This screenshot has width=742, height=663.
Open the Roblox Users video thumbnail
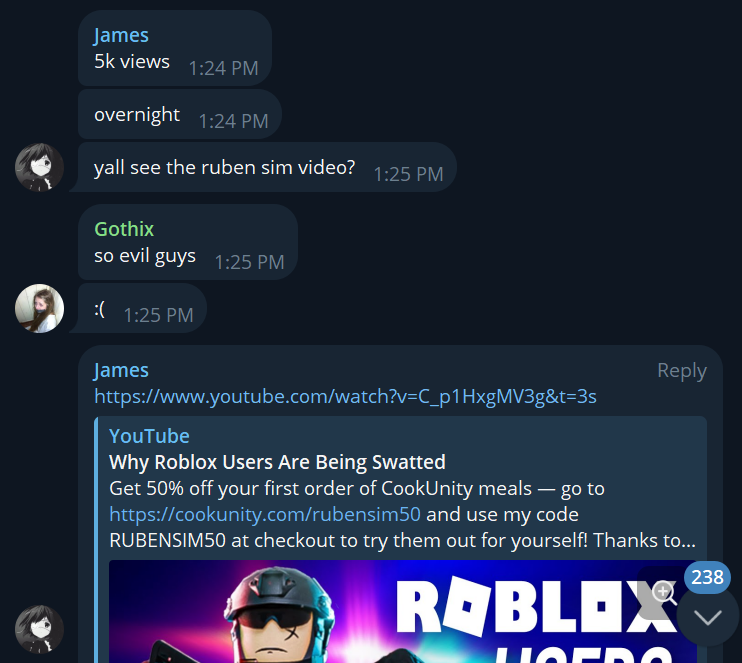click(403, 611)
